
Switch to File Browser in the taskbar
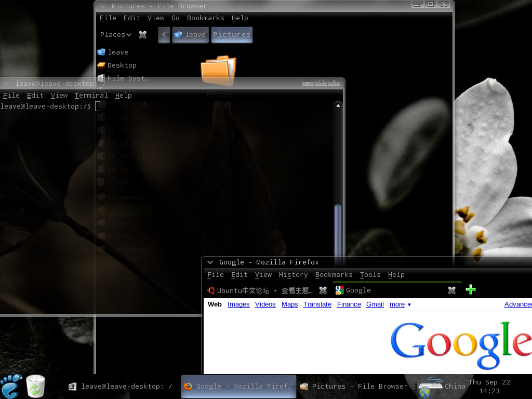point(353,386)
